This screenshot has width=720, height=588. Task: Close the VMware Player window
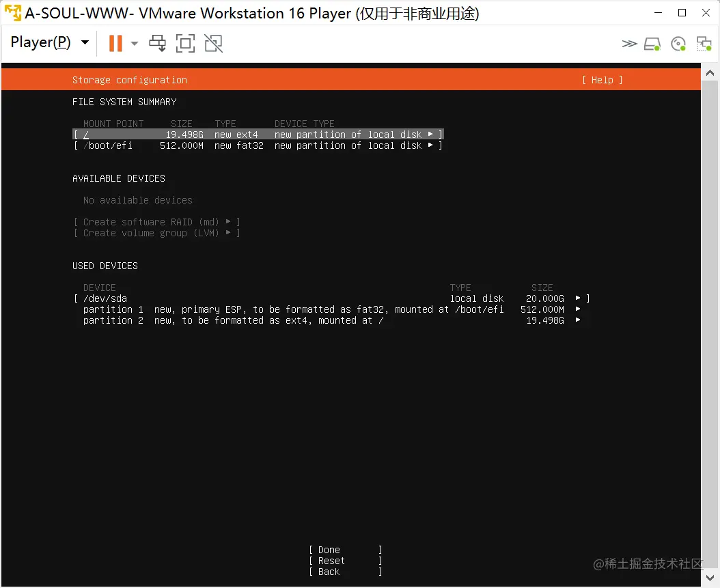click(706, 13)
